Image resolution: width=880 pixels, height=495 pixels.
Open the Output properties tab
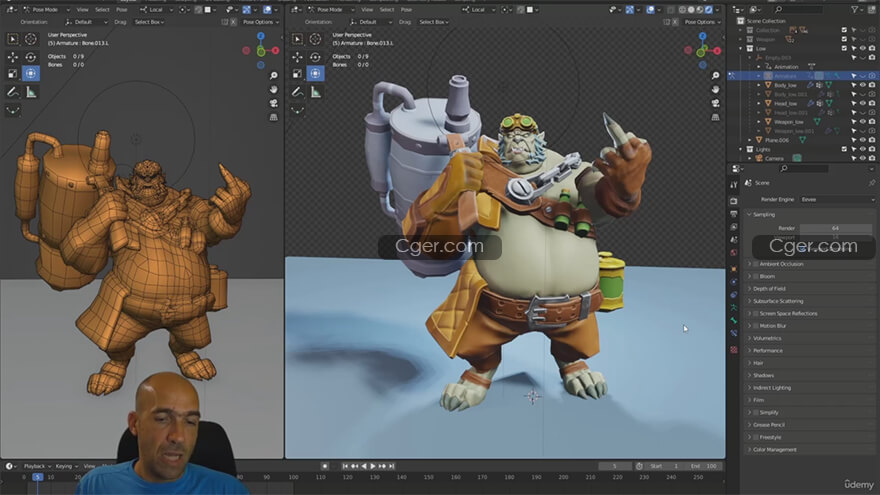pos(734,214)
